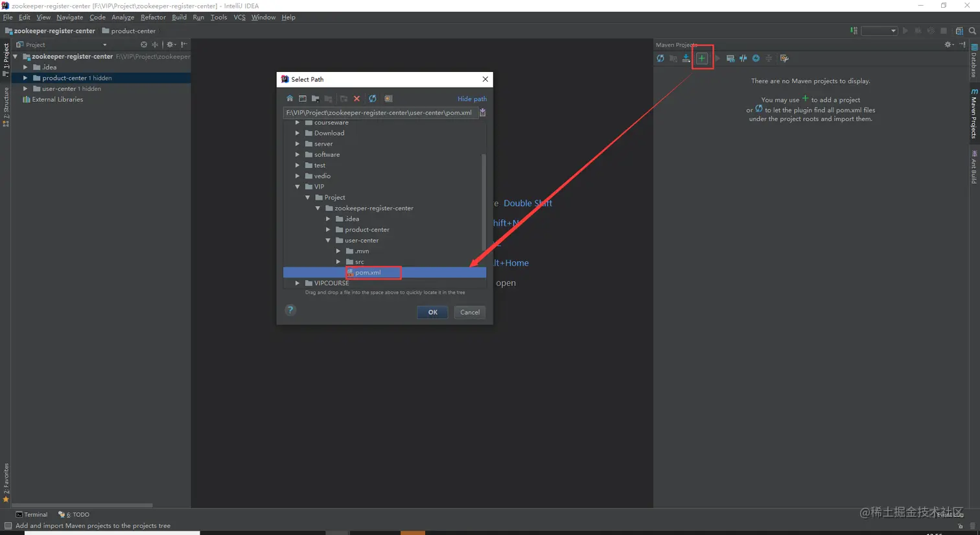Download Maven sources and documentation
980x535 pixels.
(686, 58)
